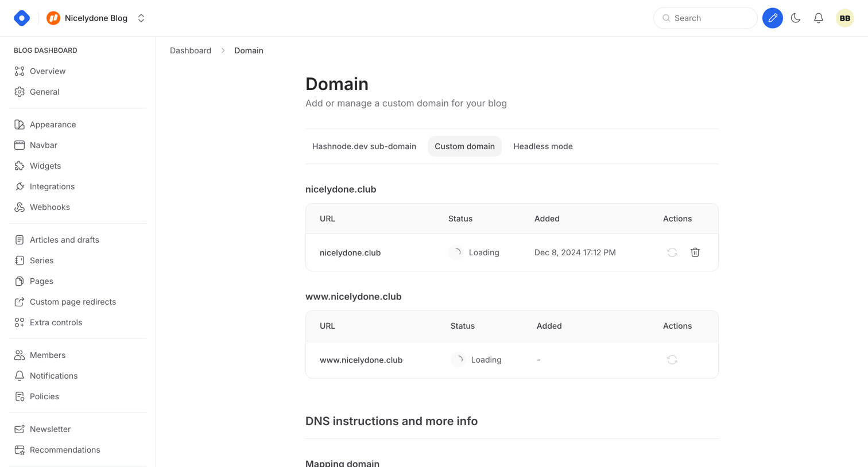Click the Series sidebar icon
This screenshot has width=868, height=467.
pos(20,260)
